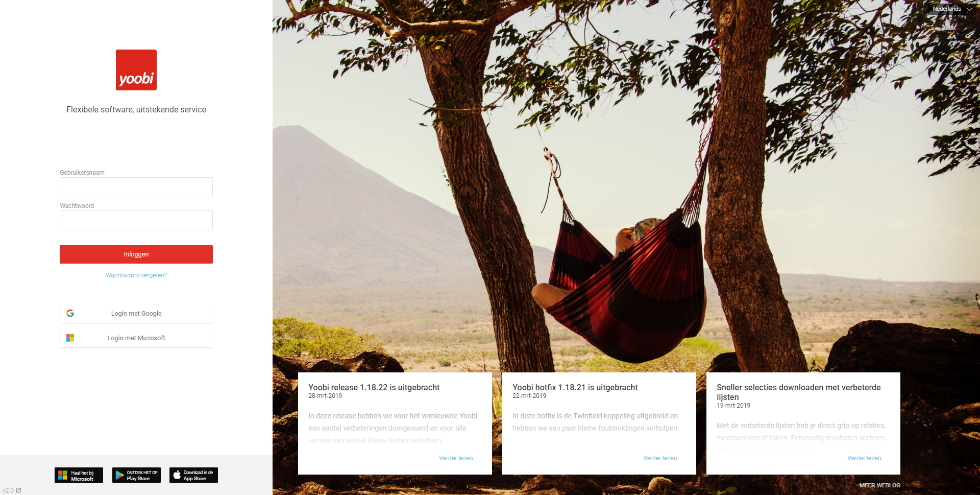Viewport: 980px width, 495px height.
Task: Choose Login met Google
Action: coord(136,313)
